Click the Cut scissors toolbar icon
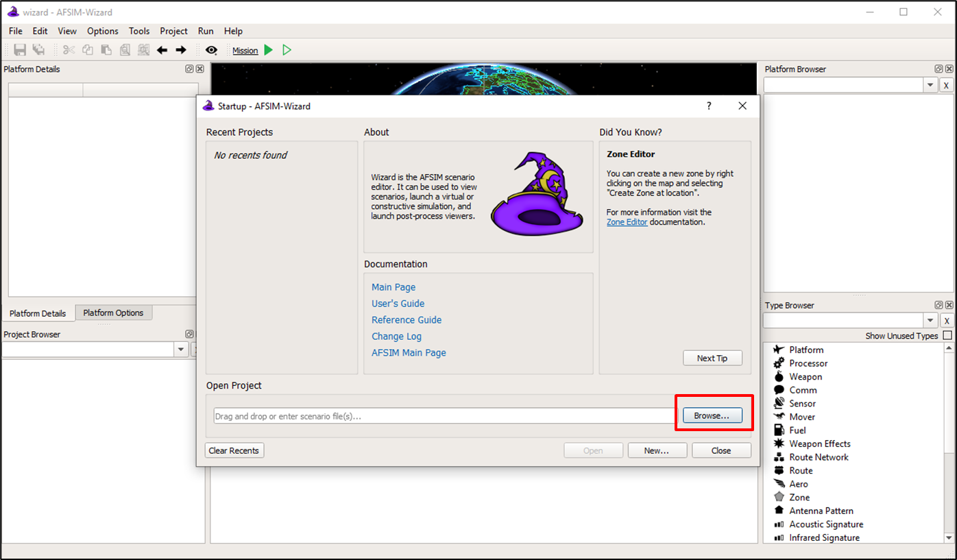The width and height of the screenshot is (957, 560). point(69,50)
